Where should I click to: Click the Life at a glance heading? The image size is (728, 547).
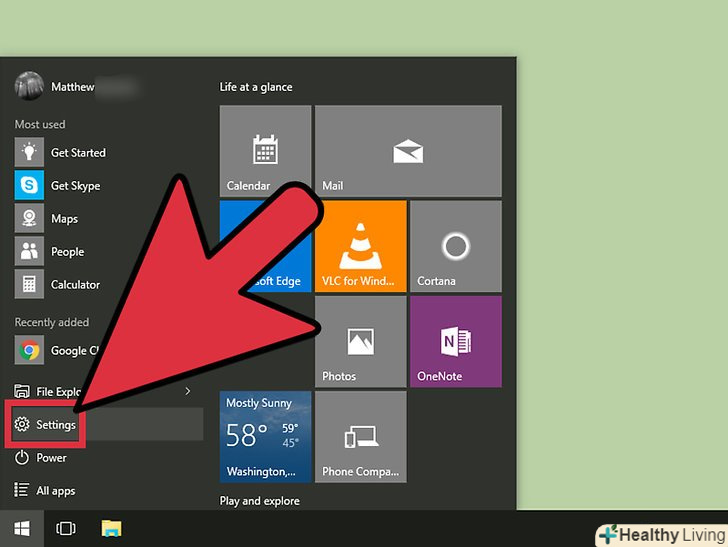(x=256, y=87)
